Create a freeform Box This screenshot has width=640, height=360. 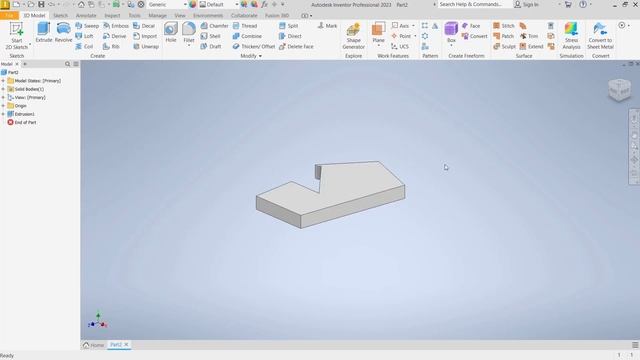tap(451, 33)
